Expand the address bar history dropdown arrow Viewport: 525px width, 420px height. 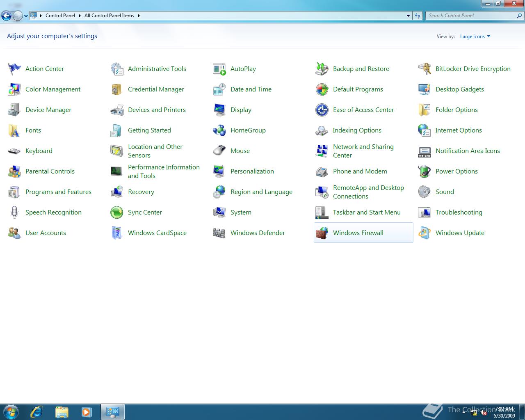(408, 16)
